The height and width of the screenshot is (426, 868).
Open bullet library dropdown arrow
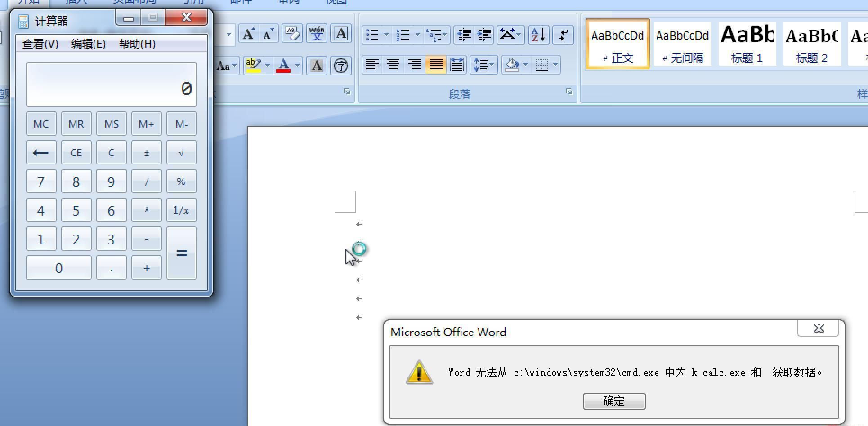point(386,35)
